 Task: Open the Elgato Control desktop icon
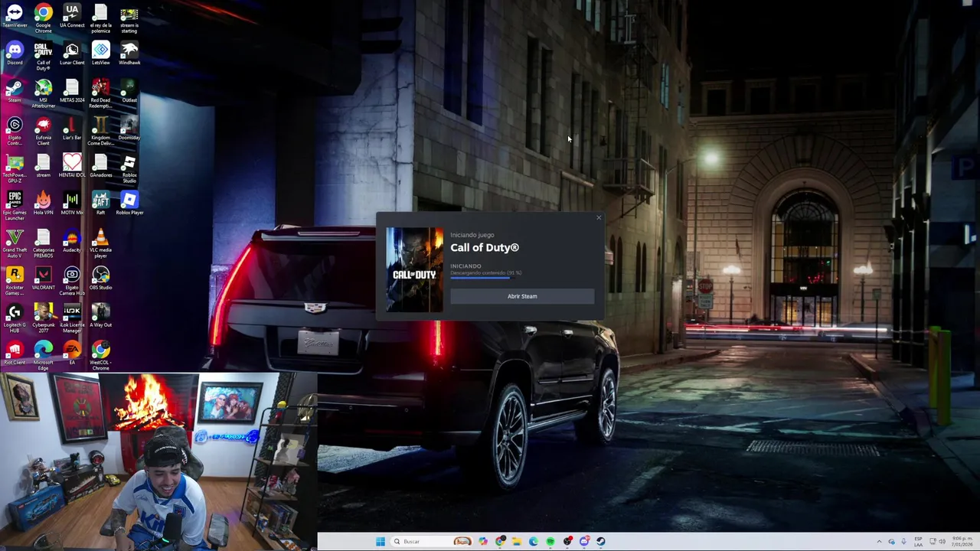(x=15, y=131)
